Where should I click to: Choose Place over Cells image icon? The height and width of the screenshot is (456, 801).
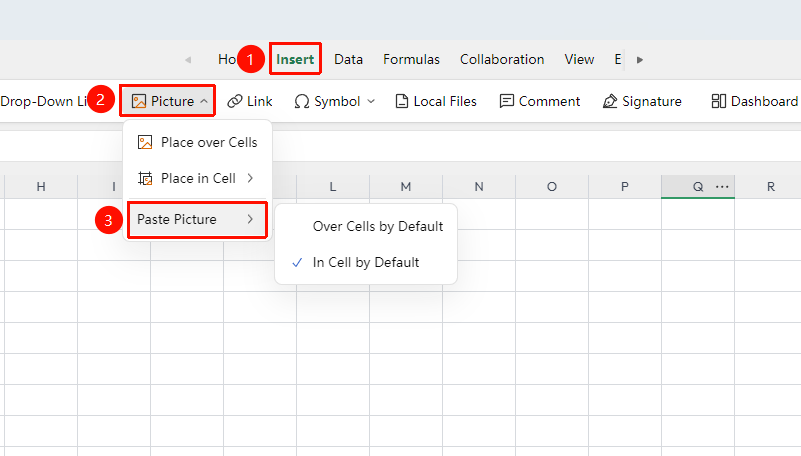145,142
